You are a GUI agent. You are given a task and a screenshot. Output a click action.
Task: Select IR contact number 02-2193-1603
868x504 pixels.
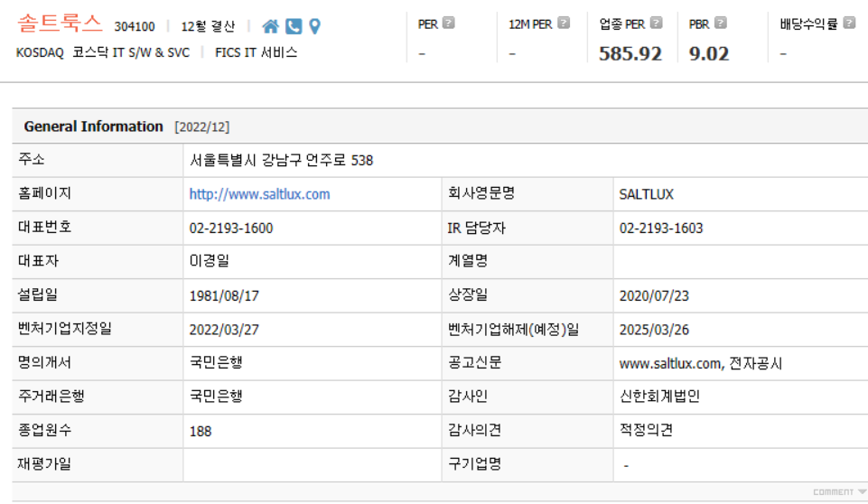(661, 229)
